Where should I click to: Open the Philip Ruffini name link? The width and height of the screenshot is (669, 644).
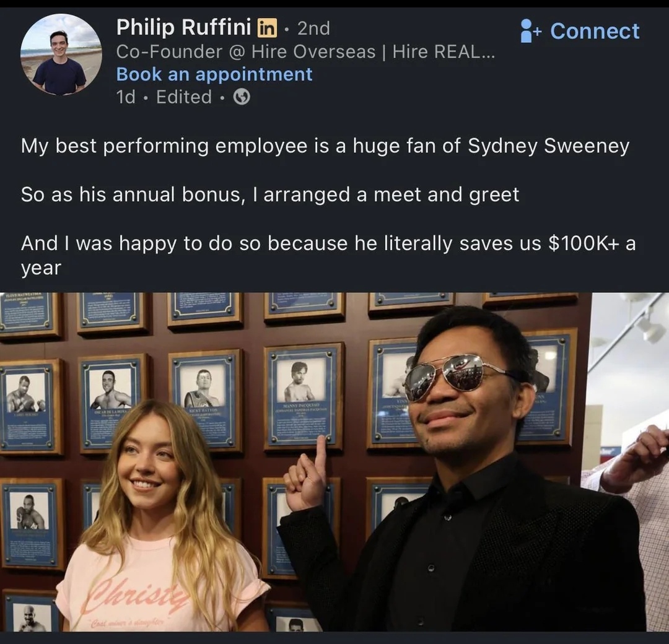coord(184,28)
